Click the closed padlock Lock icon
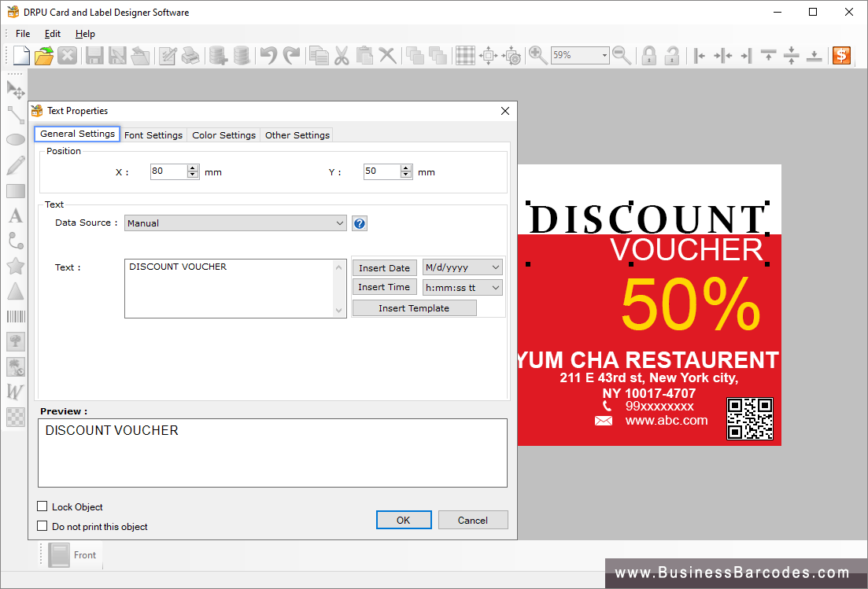The image size is (868, 589). [648, 55]
